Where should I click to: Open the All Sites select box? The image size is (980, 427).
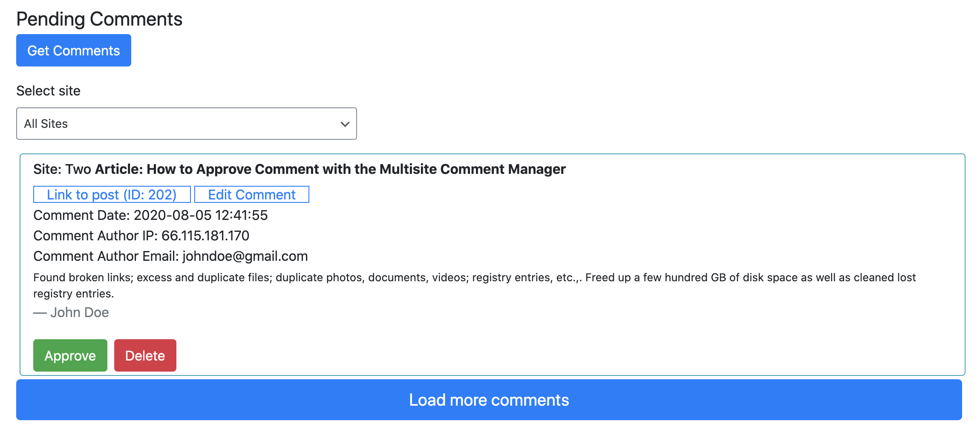coord(187,124)
